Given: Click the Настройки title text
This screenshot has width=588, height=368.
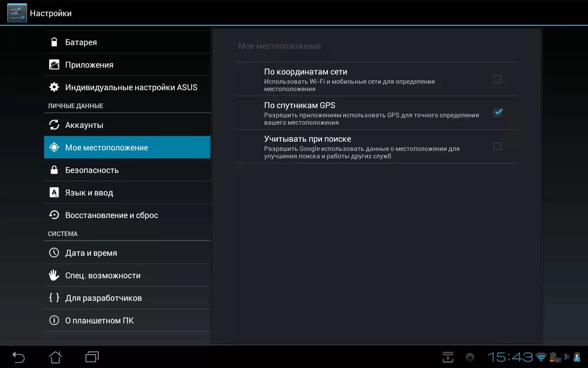Looking at the screenshot, I should tap(51, 13).
